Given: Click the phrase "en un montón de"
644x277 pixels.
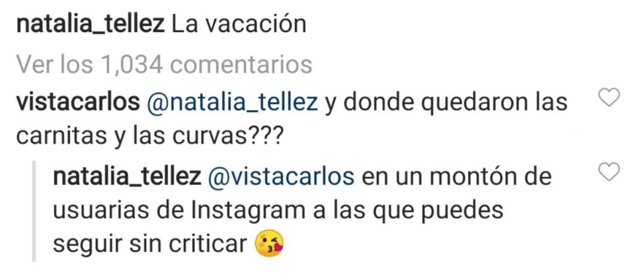Looking at the screenshot, I should click(x=457, y=177).
